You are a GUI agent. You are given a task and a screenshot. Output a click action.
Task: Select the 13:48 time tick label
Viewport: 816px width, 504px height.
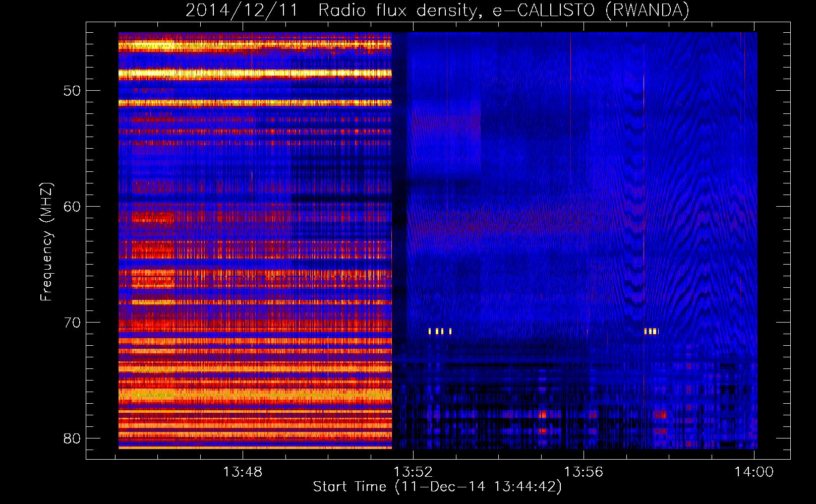coord(243,472)
